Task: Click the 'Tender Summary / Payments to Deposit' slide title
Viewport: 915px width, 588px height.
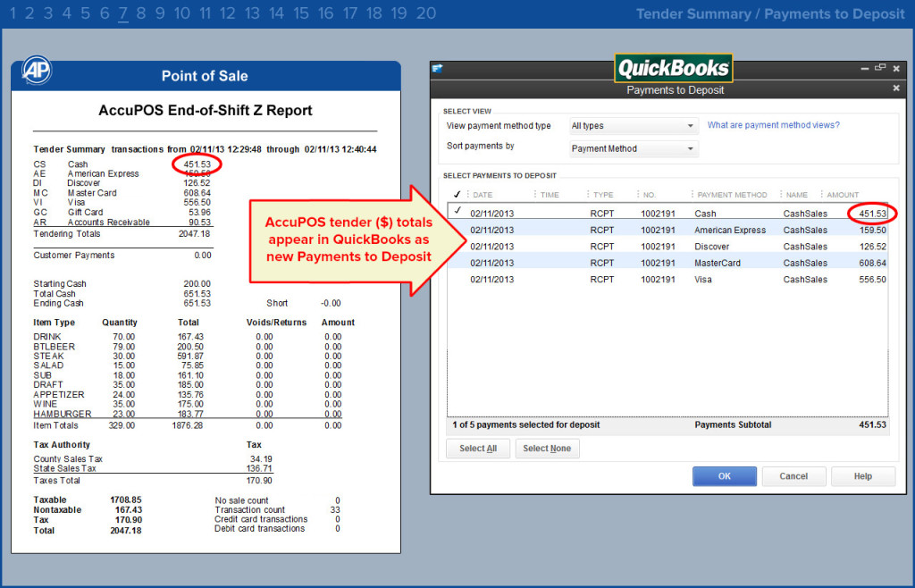Action: coord(770,14)
